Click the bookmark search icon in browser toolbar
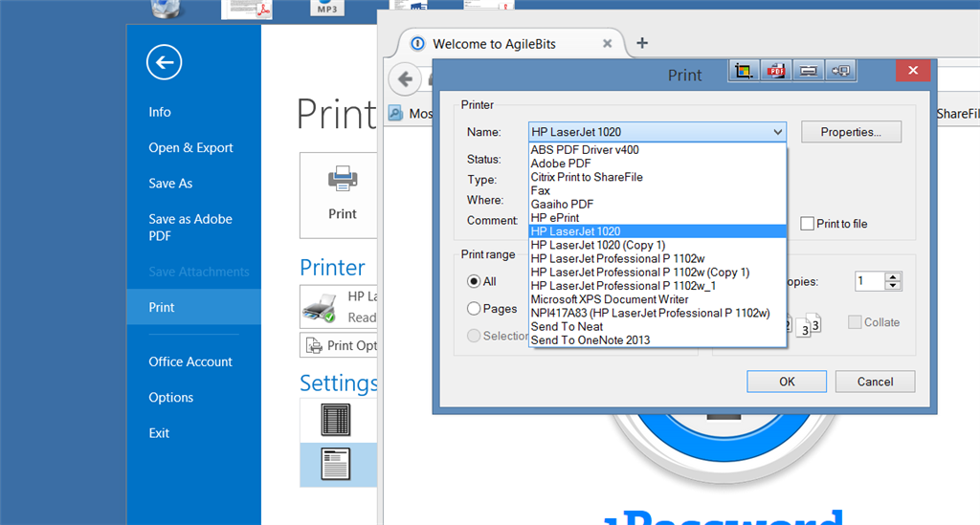980x525 pixels. tap(395, 113)
